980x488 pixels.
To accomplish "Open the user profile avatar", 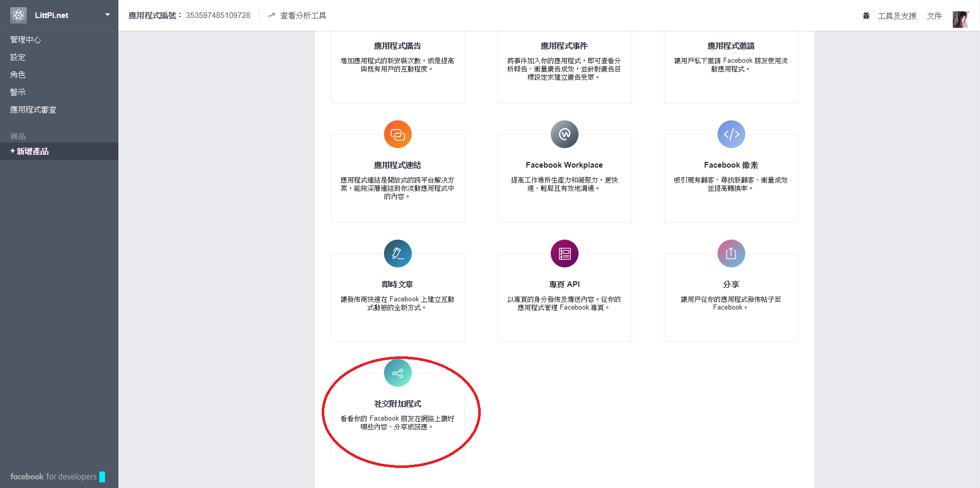I will point(961,20).
